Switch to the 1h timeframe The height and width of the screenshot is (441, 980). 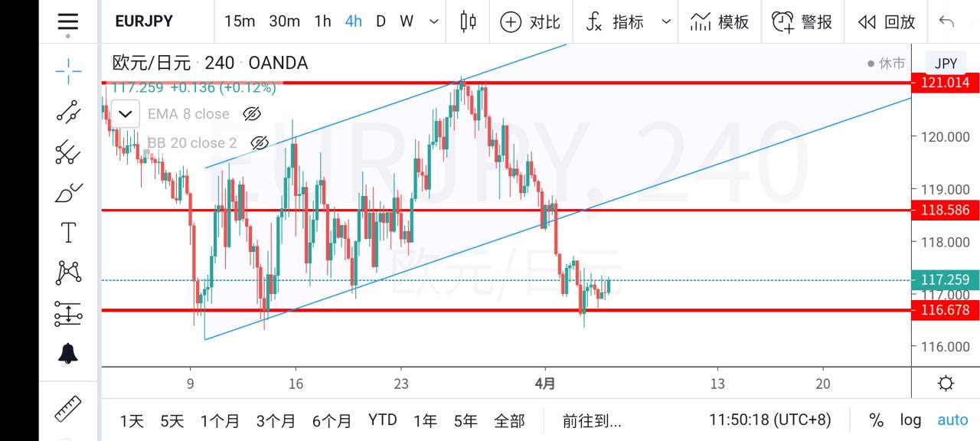(x=322, y=21)
